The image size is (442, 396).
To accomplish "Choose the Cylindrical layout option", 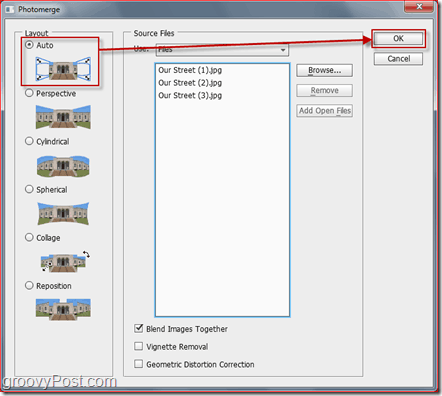I will coord(29,141).
